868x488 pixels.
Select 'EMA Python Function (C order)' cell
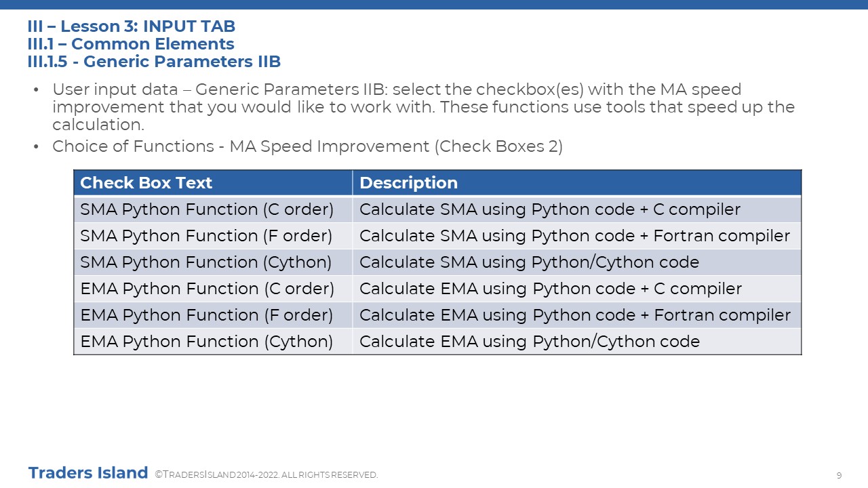213,289
